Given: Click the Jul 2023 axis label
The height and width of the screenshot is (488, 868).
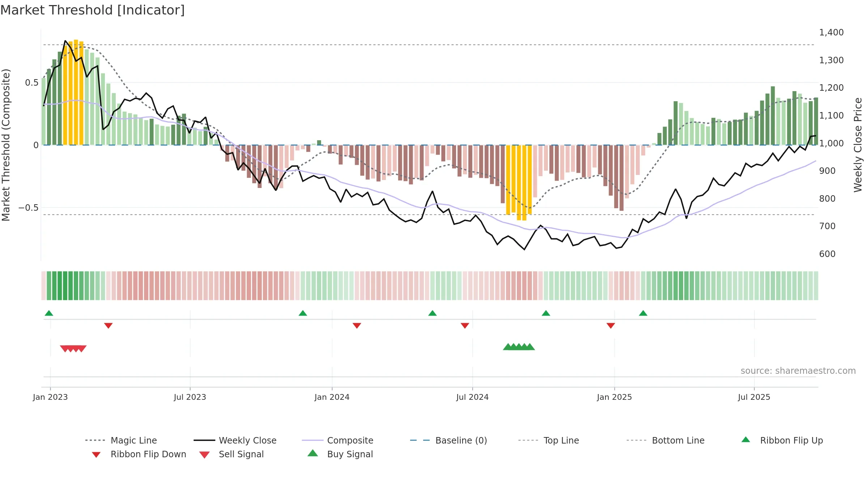Looking at the screenshot, I should (x=190, y=397).
